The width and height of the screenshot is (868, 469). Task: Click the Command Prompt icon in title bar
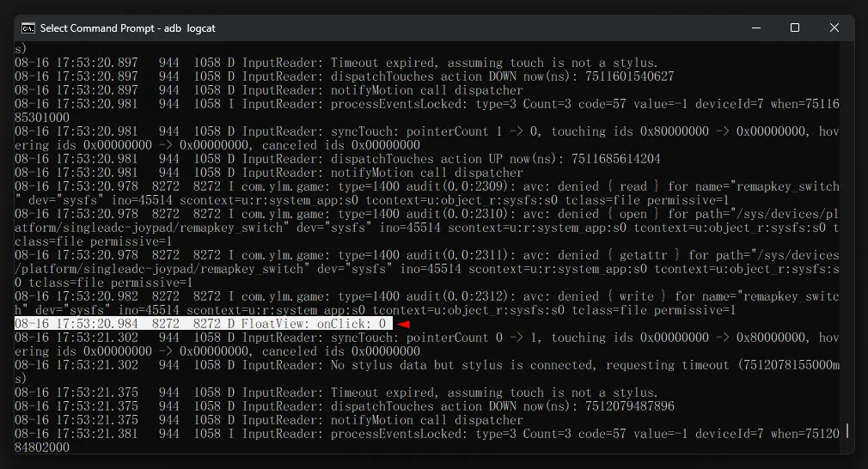[28, 27]
